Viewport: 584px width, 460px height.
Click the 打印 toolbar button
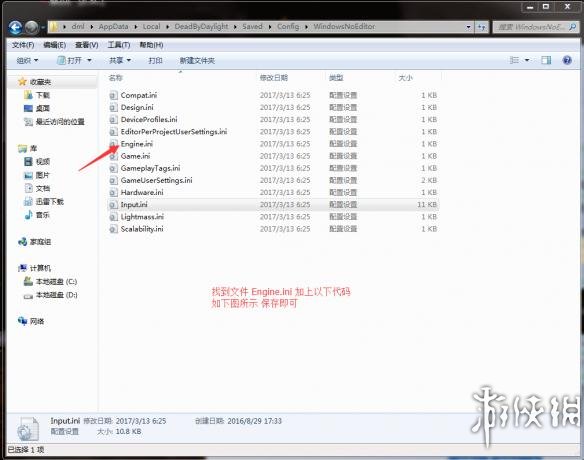[x=155, y=60]
